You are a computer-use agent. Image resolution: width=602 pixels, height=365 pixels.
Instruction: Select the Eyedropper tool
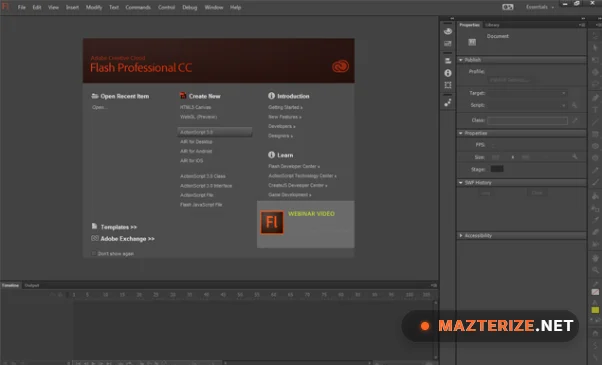pos(595,220)
